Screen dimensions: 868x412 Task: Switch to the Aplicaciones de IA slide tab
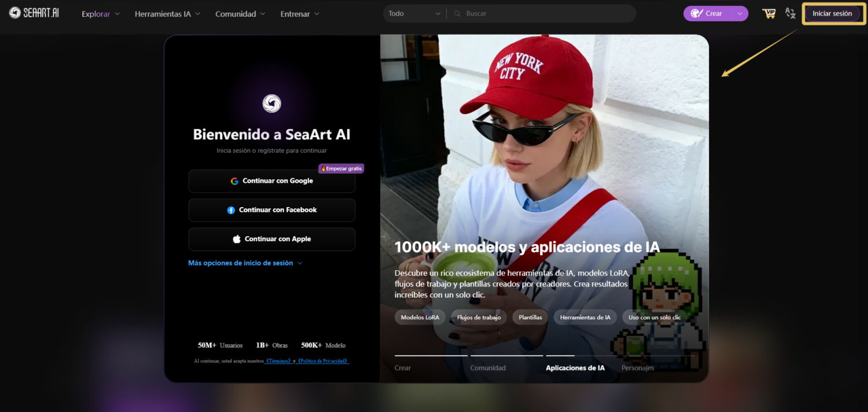coord(575,368)
